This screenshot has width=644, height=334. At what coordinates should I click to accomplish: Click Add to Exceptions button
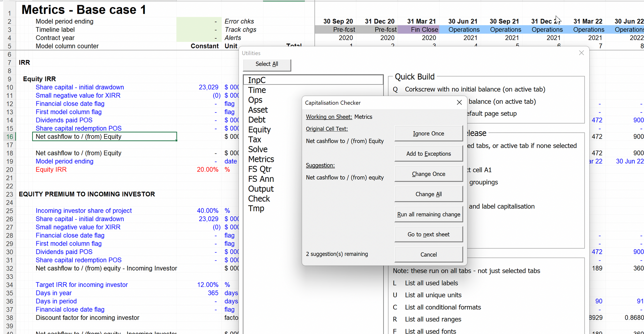(429, 154)
